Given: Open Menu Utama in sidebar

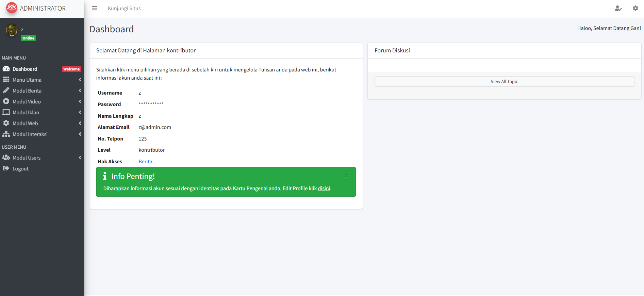Looking at the screenshot, I should (x=42, y=80).
